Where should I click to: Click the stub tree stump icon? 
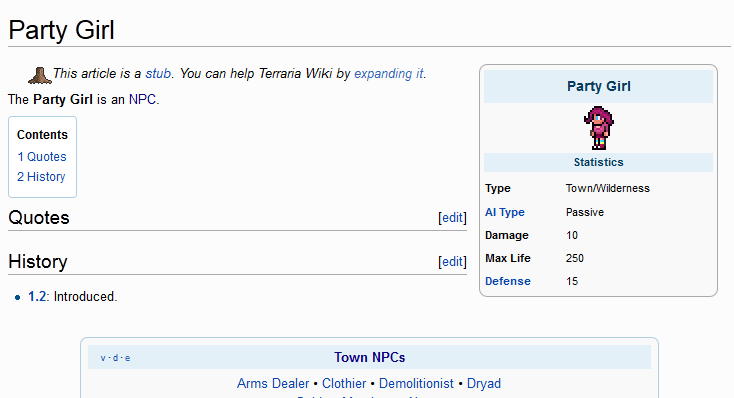click(40, 75)
